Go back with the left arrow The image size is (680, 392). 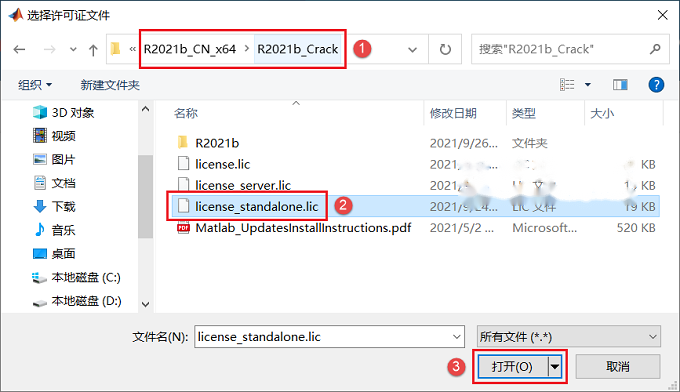(x=19, y=49)
